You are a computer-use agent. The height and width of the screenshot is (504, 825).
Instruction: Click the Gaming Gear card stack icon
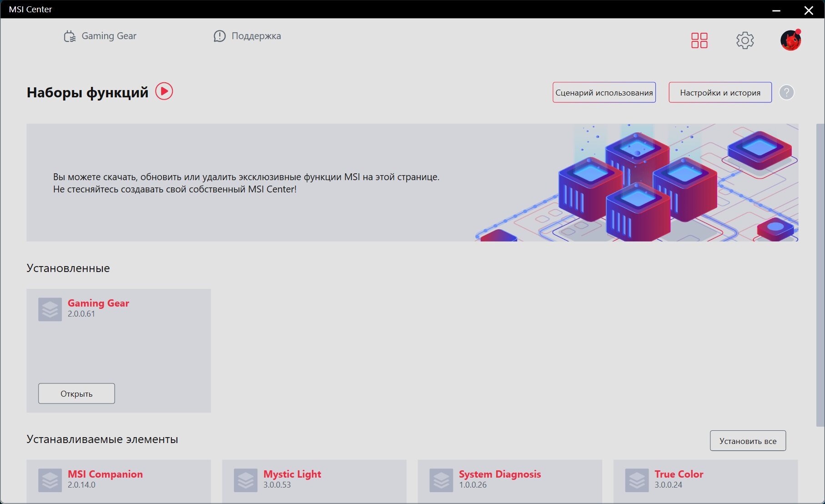click(x=50, y=309)
